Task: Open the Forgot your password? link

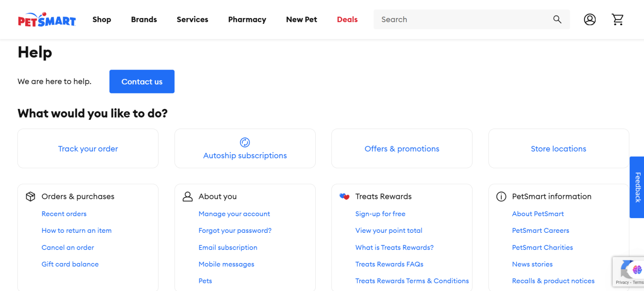Action: (x=235, y=230)
